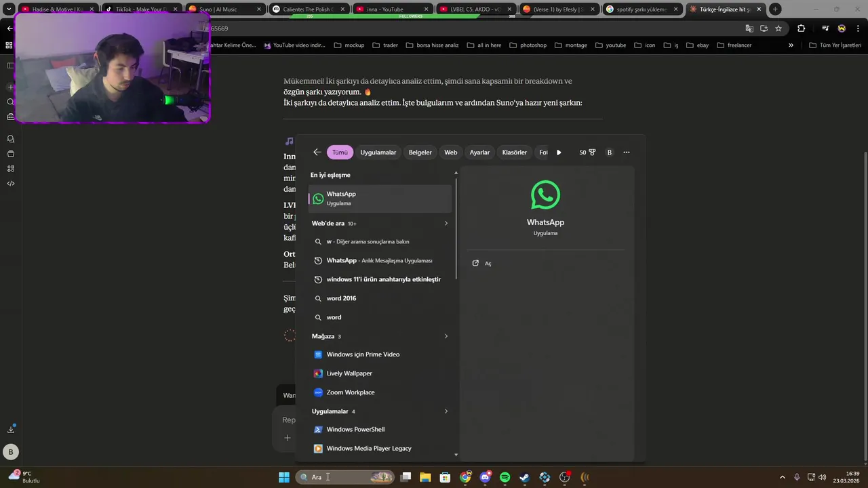Click the large WhatsApp logo in preview pane
The image size is (868, 488).
tap(545, 195)
